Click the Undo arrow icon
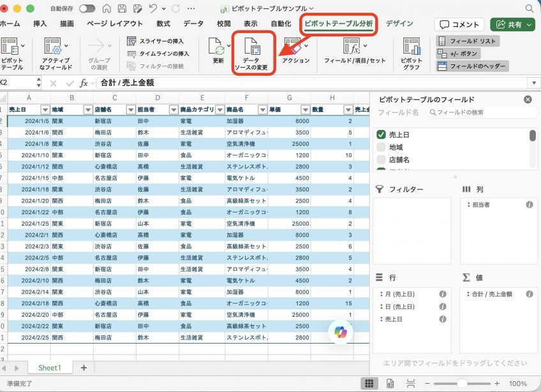541x392 pixels. (x=153, y=9)
